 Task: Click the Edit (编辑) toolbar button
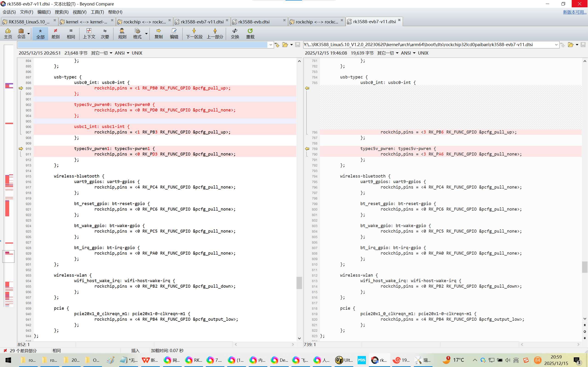[174, 33]
